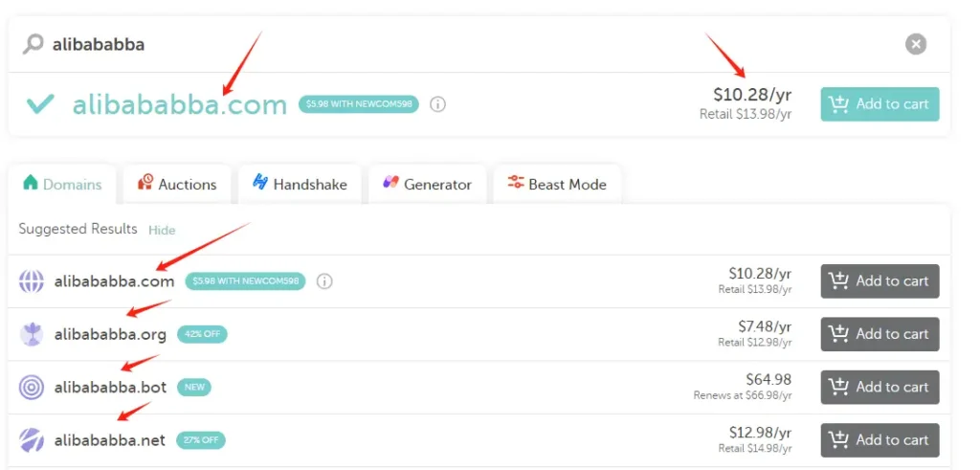
Task: Click the .net icon beside alibababba.net
Action: pos(32,440)
